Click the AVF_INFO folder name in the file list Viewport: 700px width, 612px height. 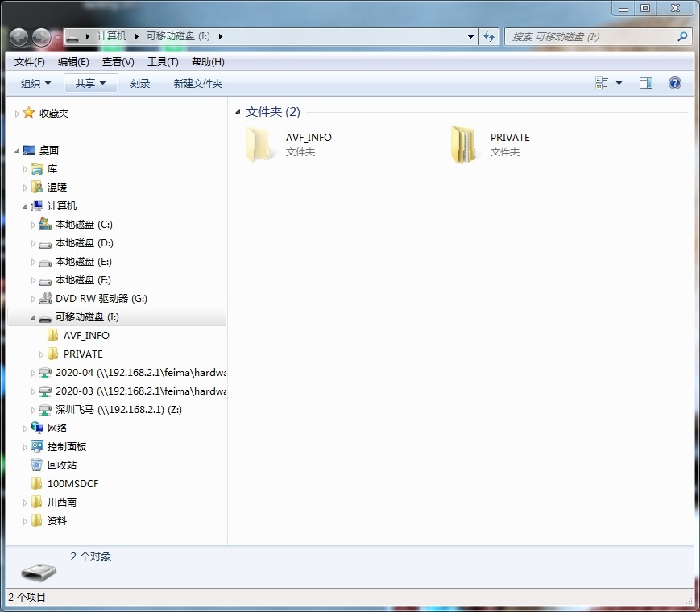[x=309, y=137]
